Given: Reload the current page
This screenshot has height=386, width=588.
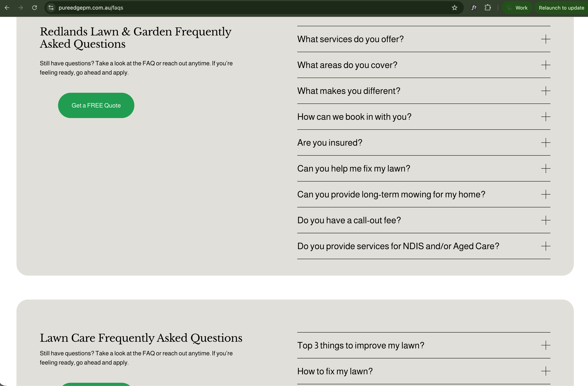Looking at the screenshot, I should click(35, 8).
